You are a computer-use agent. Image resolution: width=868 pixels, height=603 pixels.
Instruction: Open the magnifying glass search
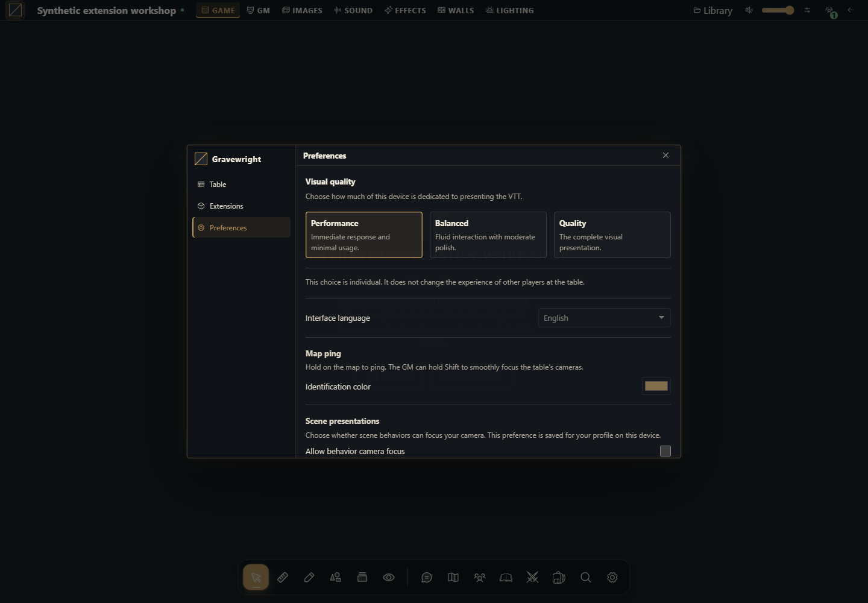tap(586, 577)
